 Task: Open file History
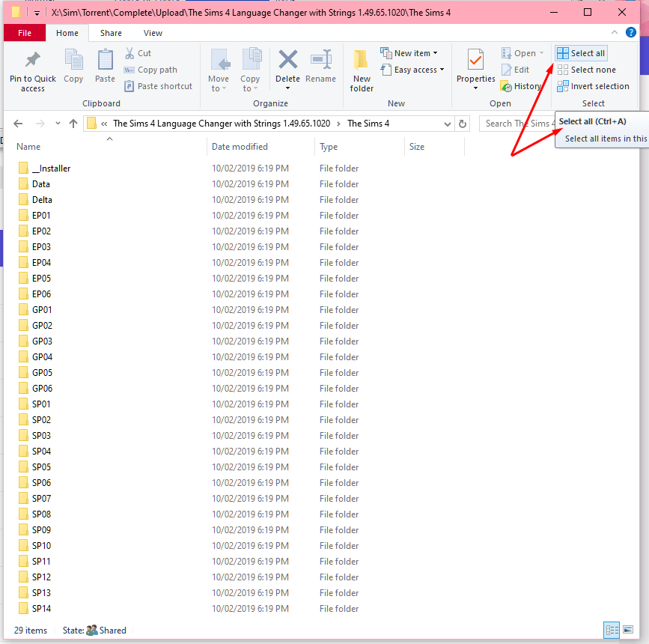click(x=521, y=86)
